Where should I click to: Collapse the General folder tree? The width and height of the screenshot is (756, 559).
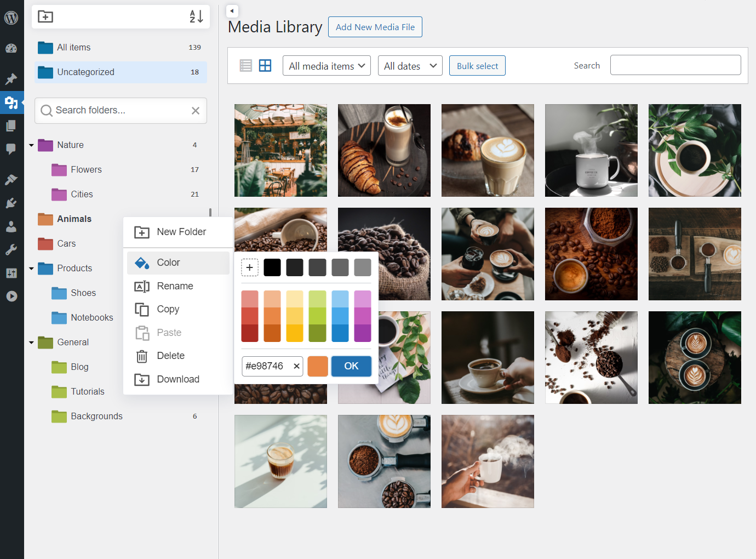(x=32, y=343)
